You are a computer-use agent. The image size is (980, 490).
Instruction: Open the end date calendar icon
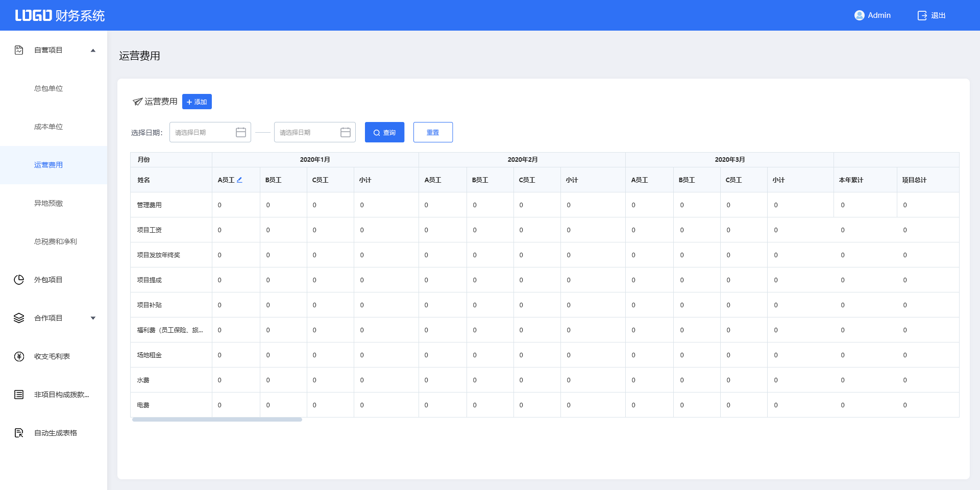click(x=346, y=132)
